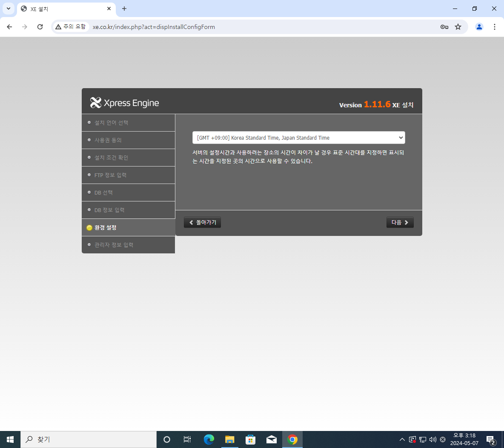The image size is (504, 448).
Task: Click the 돌아가기 back button
Action: coord(202,222)
